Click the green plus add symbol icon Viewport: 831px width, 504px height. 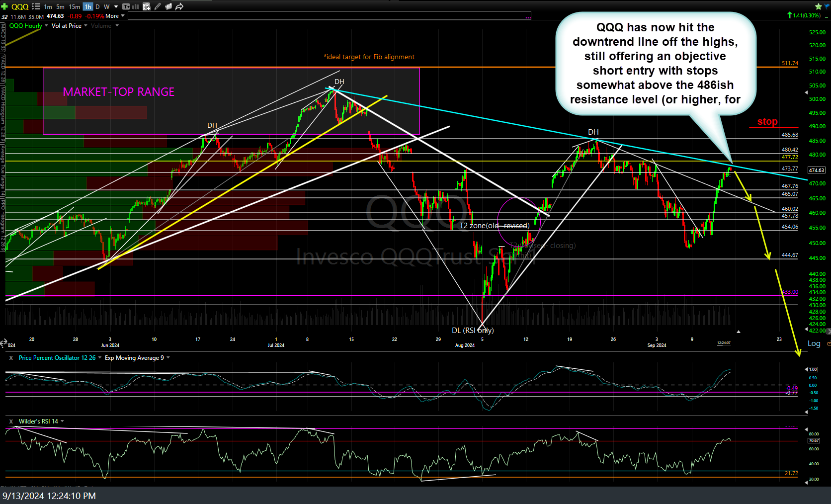coord(4,6)
